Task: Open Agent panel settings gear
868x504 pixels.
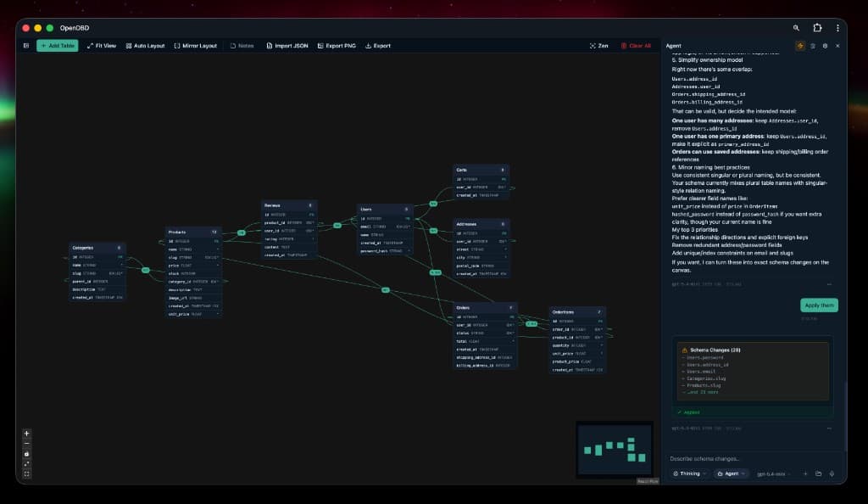Action: (x=825, y=46)
